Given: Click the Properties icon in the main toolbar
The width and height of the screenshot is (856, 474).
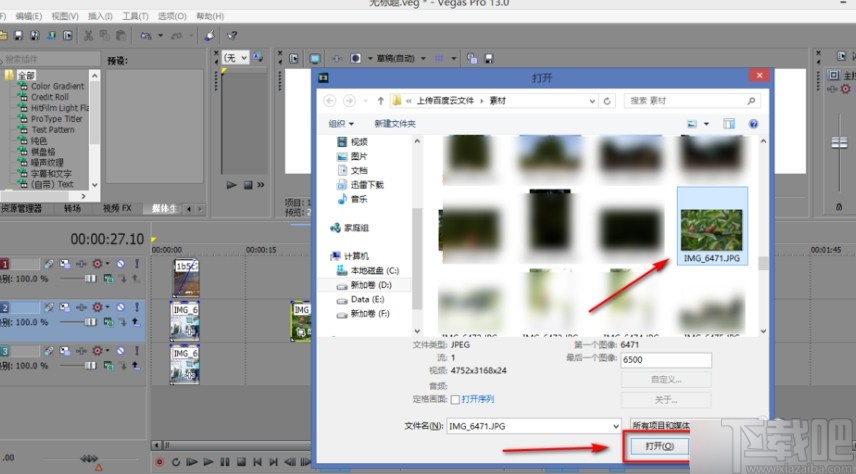Looking at the screenshot, I should (x=67, y=36).
